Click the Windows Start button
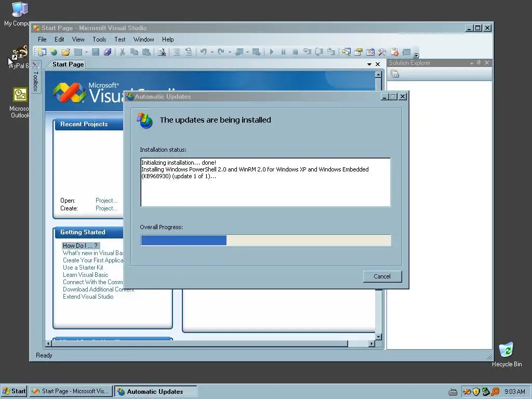This screenshot has height=399, width=532. 14,391
